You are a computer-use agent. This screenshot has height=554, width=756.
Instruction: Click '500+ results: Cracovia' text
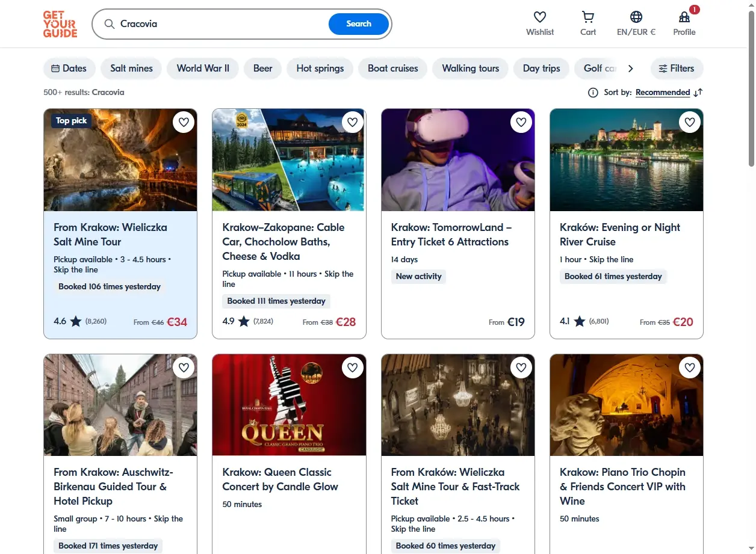coord(84,93)
